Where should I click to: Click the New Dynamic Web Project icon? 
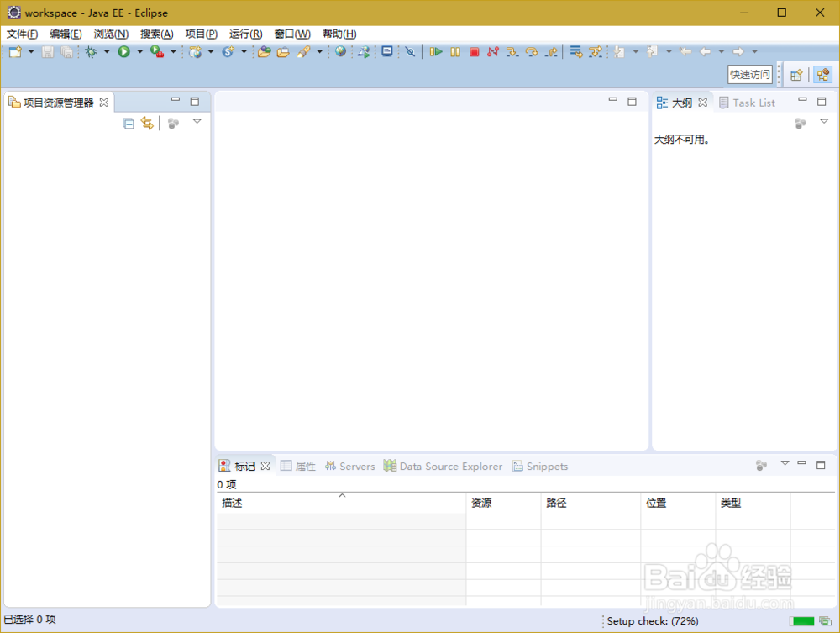(195, 52)
